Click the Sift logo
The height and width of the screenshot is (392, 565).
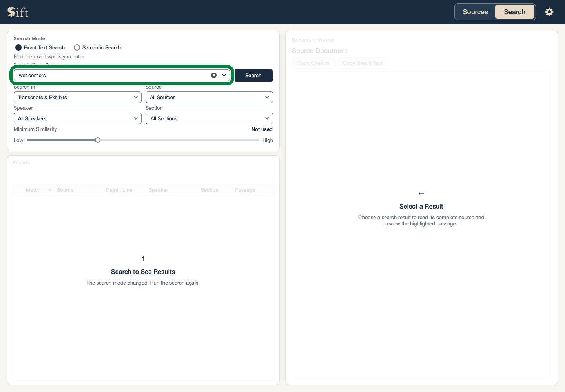(x=18, y=12)
